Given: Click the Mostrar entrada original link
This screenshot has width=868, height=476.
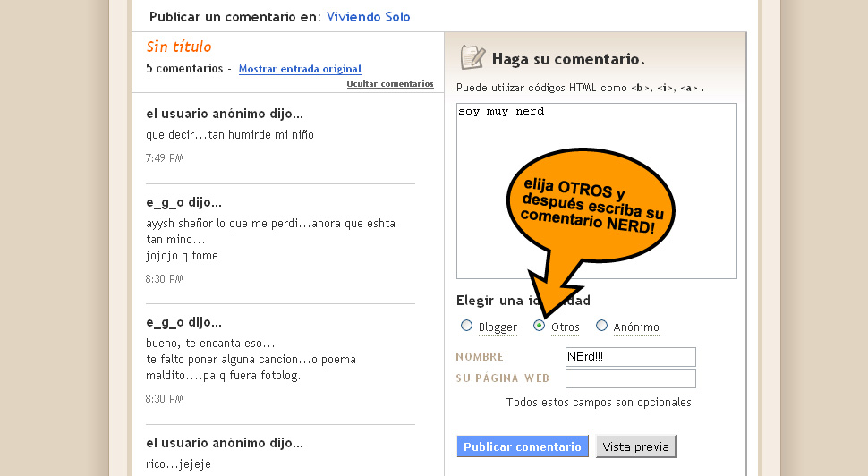Looking at the screenshot, I should (x=300, y=69).
